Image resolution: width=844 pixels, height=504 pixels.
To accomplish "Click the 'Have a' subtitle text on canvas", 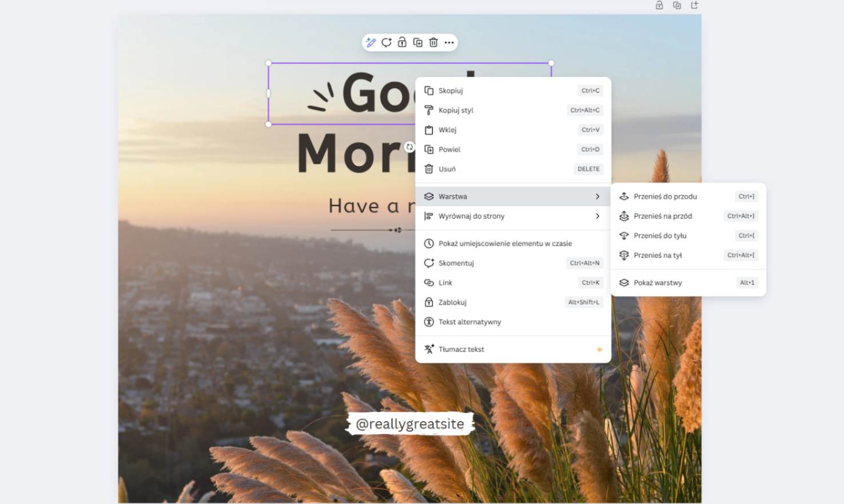I will click(x=364, y=206).
